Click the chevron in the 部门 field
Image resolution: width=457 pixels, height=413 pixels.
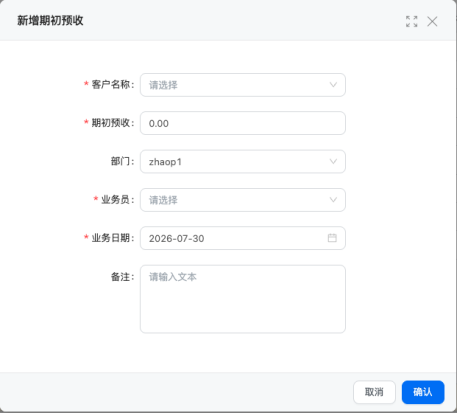pyautogui.click(x=333, y=161)
